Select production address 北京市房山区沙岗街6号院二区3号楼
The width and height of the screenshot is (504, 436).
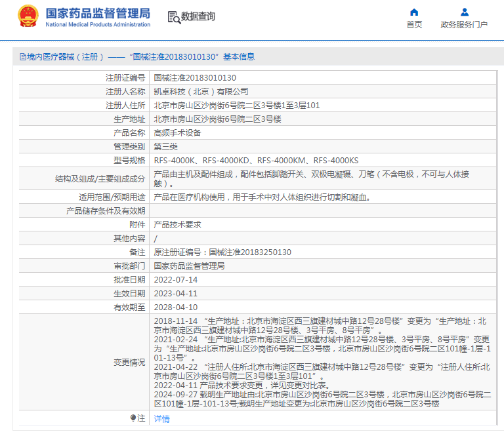click(218, 119)
